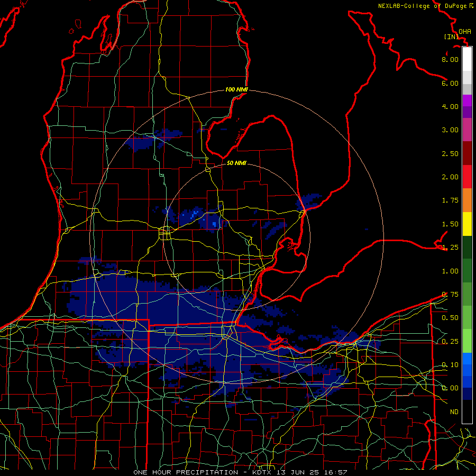476x476 pixels.
Task: Click the 100 NMI range ring label
Action: pos(236,89)
